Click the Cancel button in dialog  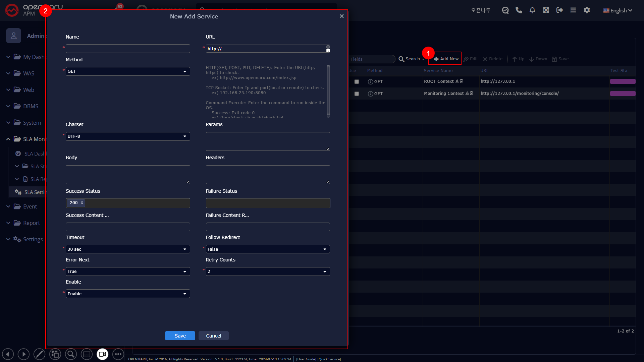point(213,336)
